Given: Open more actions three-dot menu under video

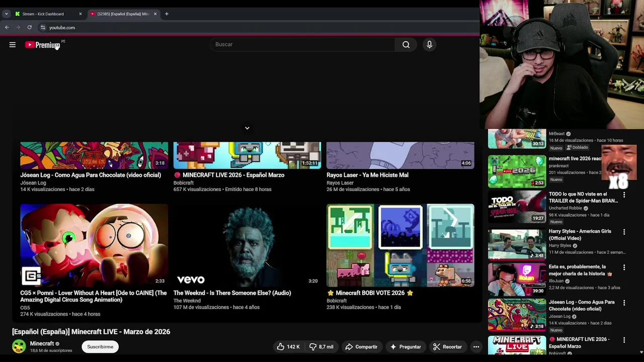Looking at the screenshot, I should (x=476, y=347).
